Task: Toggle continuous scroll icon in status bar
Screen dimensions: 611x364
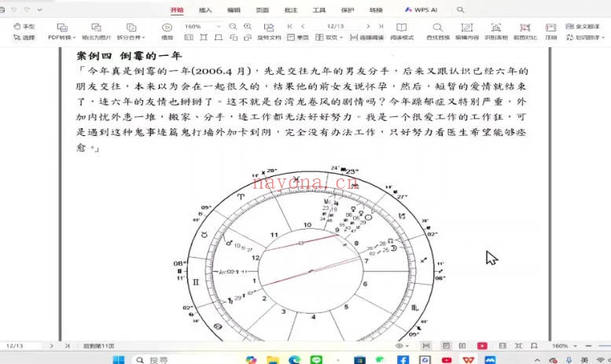Action: (426, 346)
